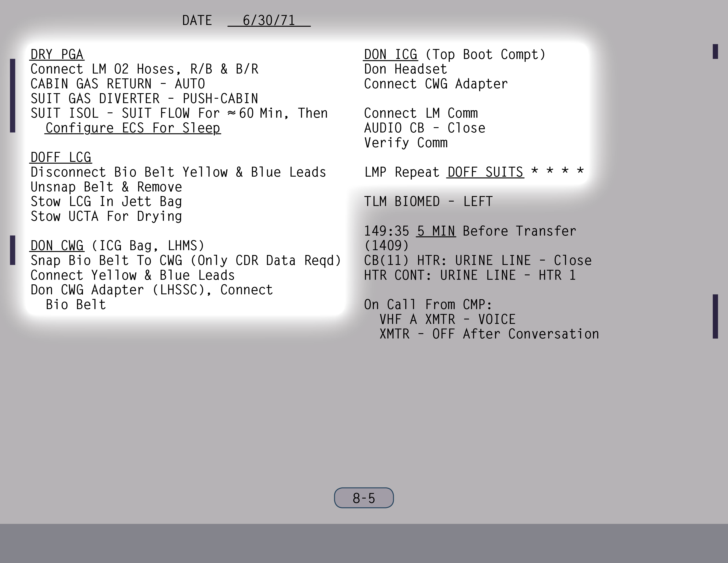728x563 pixels.
Task: Click the DON CWG underlined heading
Action: pyautogui.click(x=57, y=246)
